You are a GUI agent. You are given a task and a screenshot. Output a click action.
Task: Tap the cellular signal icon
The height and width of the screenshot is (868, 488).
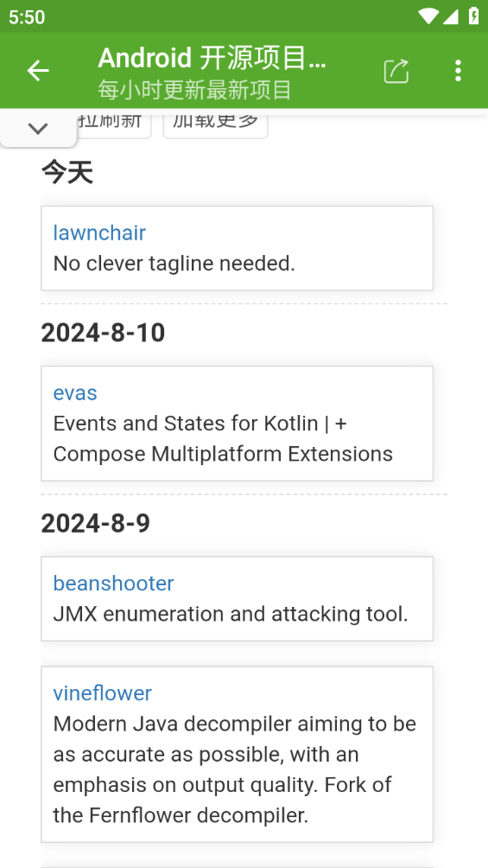click(450, 16)
